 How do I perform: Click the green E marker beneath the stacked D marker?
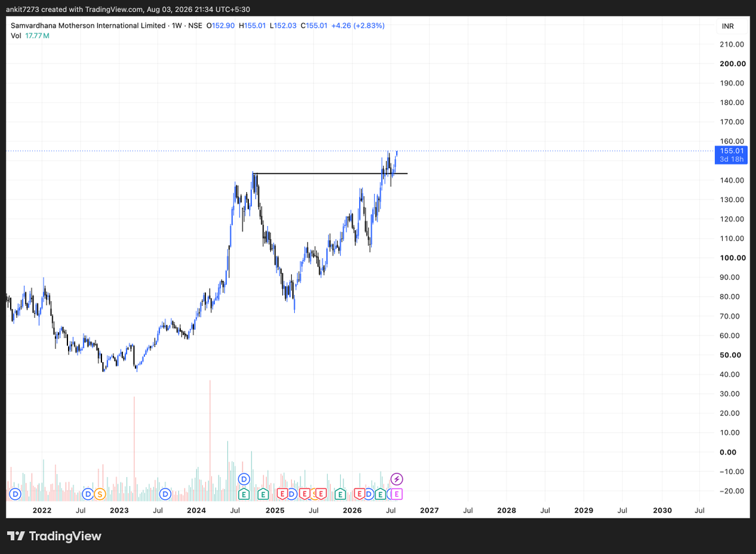[x=244, y=494]
